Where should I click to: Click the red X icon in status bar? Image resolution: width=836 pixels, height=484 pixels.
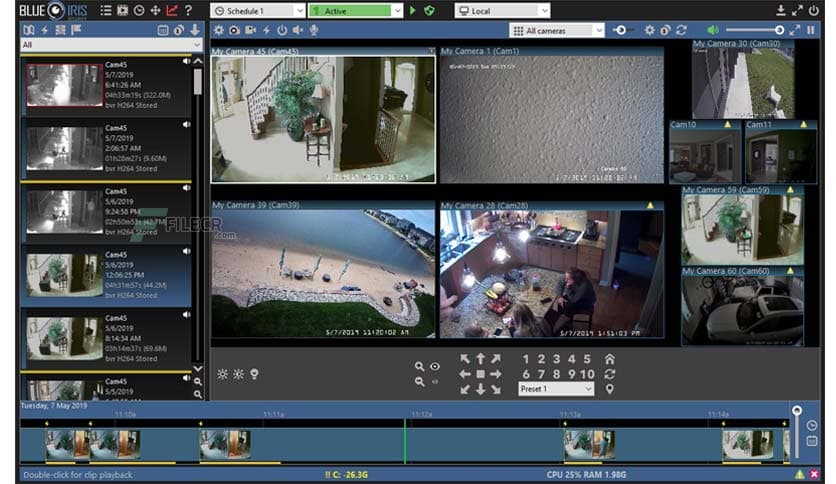pos(814,474)
